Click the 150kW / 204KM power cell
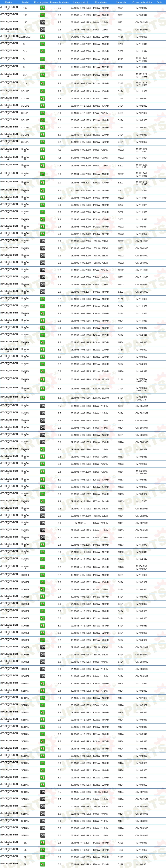This screenshot has height=868, width=166. click(101, 850)
